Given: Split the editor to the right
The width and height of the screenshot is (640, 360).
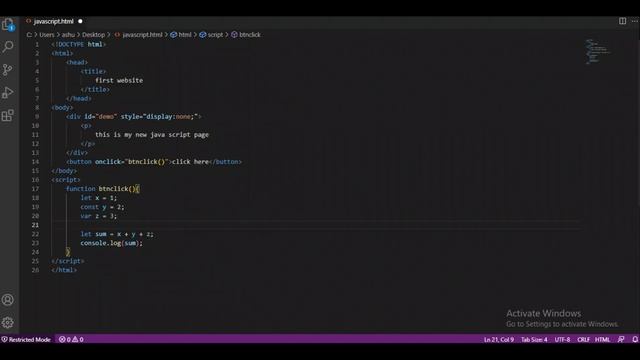Looking at the screenshot, I should pyautogui.click(x=622, y=21).
